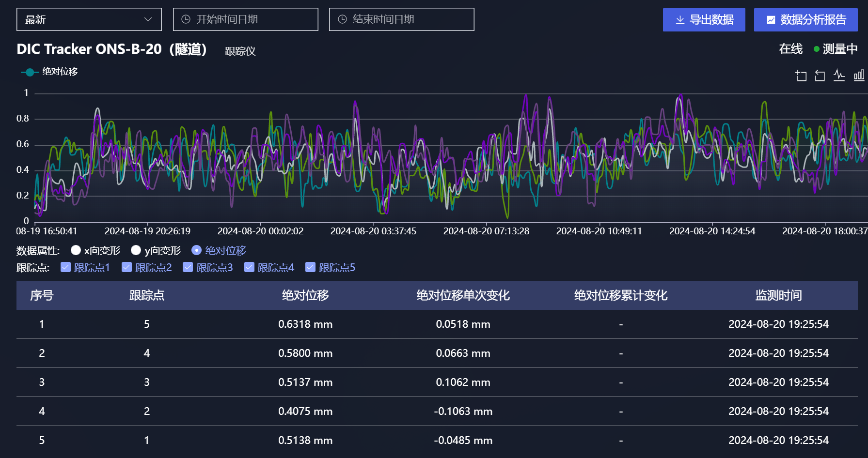Image resolution: width=868 pixels, height=458 pixels.
Task: Click the 绝对位移单次变化 column header
Action: pos(463,295)
